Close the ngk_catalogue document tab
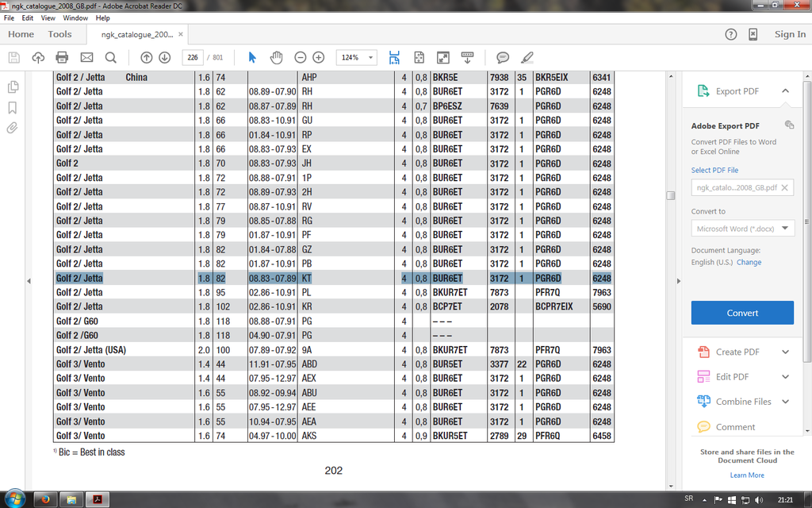812x508 pixels. click(x=181, y=34)
